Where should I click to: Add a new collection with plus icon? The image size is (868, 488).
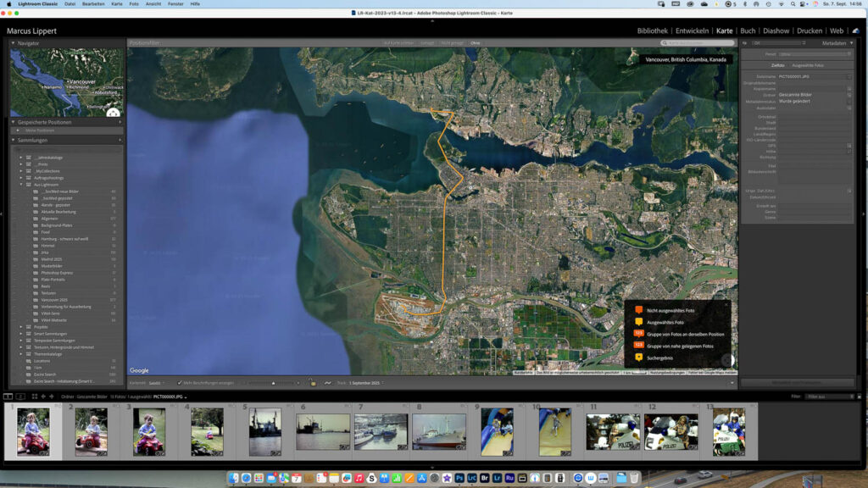coord(120,141)
